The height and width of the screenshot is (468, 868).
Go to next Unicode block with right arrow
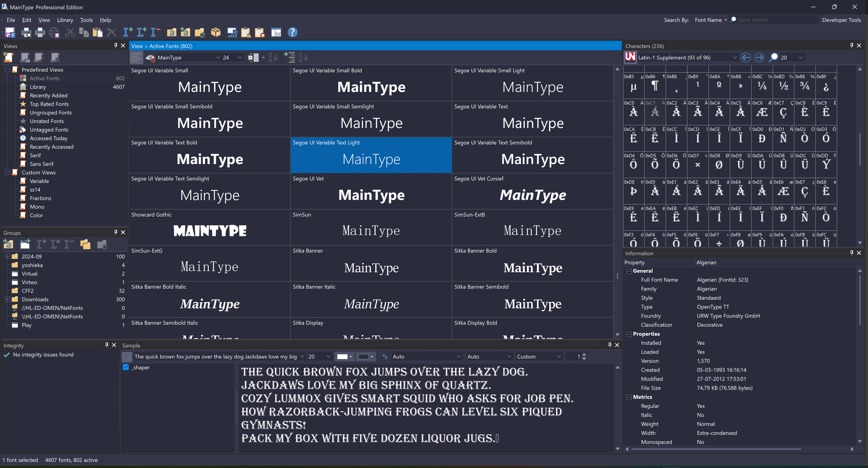[x=759, y=58]
